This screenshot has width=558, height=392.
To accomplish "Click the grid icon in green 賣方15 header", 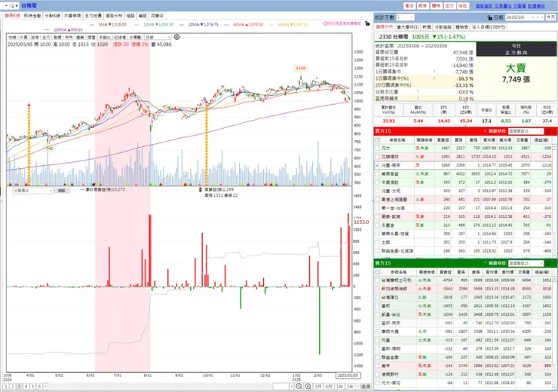I will (x=548, y=263).
